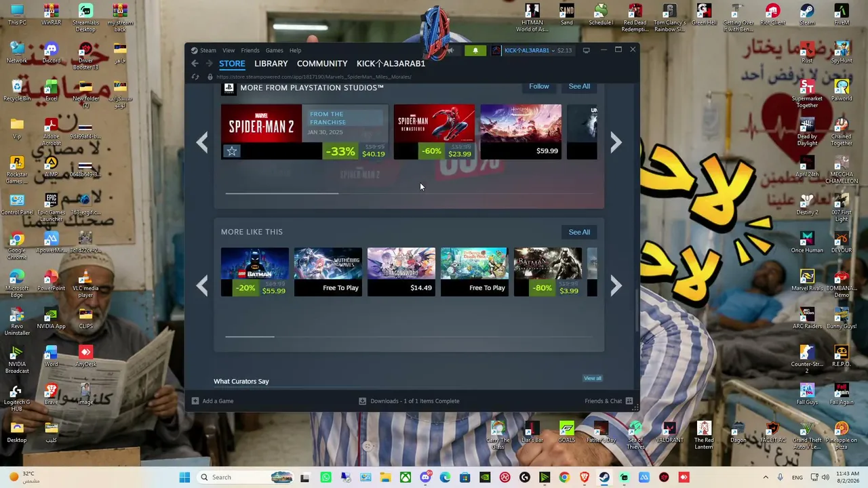Select Epic Games Launcher desktop icon
The height and width of the screenshot is (488, 868).
52,208
